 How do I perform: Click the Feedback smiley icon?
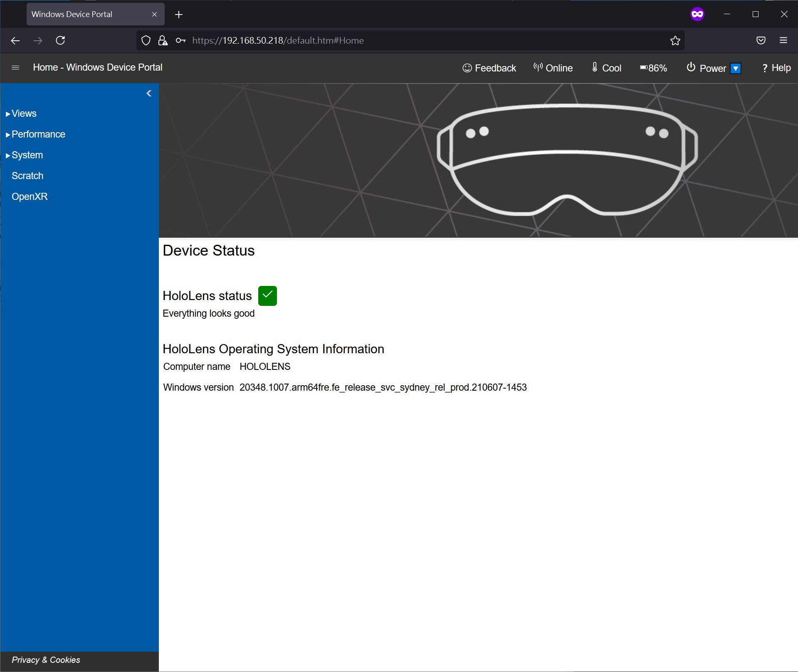tap(467, 68)
